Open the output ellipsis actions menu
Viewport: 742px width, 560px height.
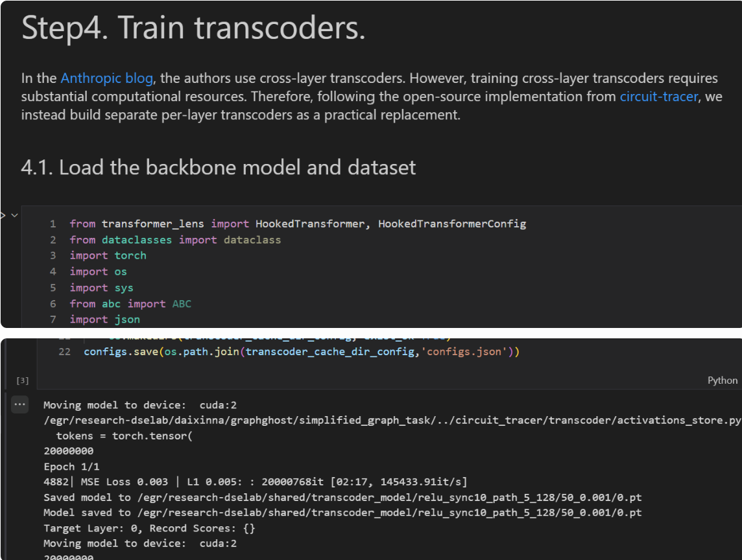click(20, 405)
